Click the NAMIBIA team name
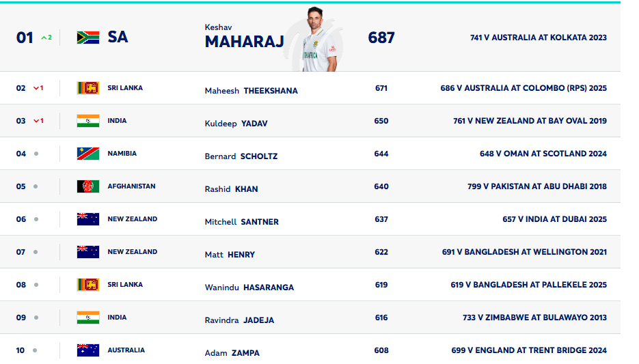 tap(122, 154)
